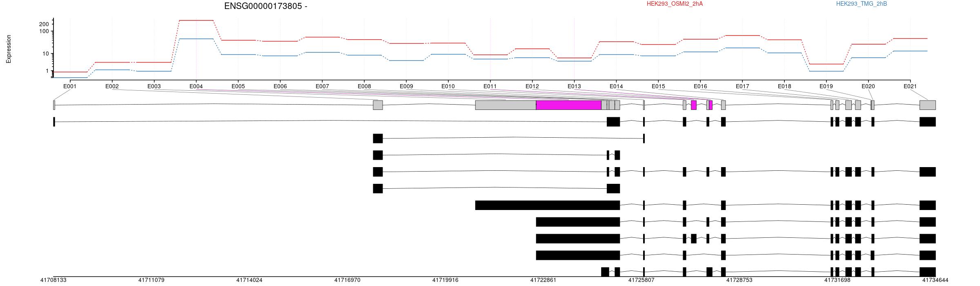
Task: Click genomic coordinate 41722861
Action: click(x=543, y=280)
